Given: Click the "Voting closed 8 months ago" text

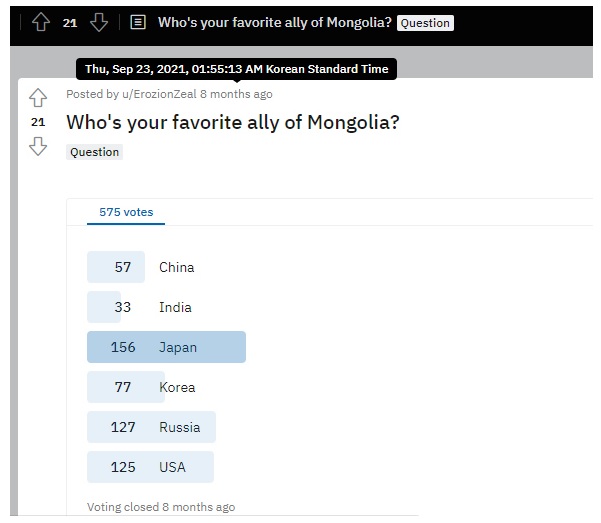Looking at the screenshot, I should tap(161, 507).
